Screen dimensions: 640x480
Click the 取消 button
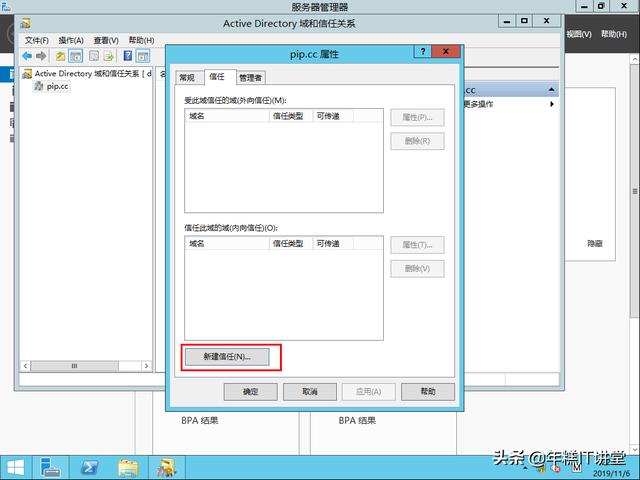(x=310, y=392)
